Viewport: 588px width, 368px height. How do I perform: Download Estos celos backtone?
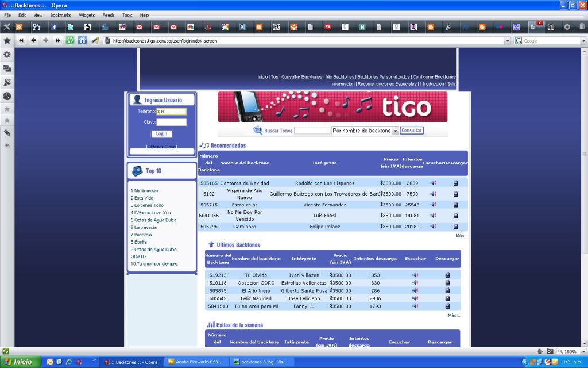[x=455, y=205]
